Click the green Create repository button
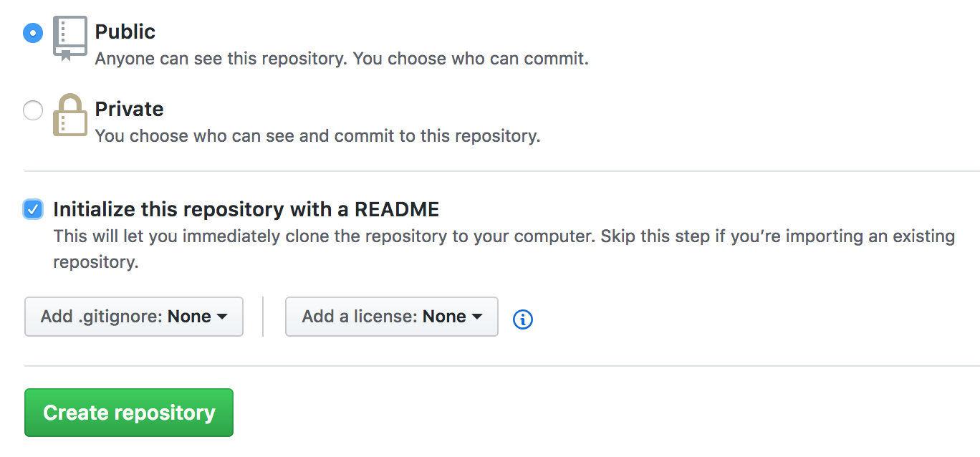Screen dimensions: 980x457 pyautogui.click(x=129, y=413)
